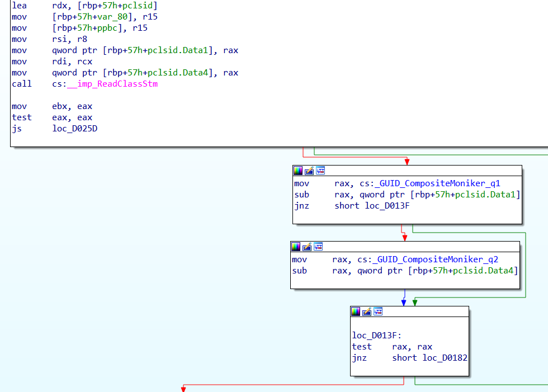Viewport: 548px width, 392px height.
Task: Group the loc_D013F node
Action: (x=377, y=311)
